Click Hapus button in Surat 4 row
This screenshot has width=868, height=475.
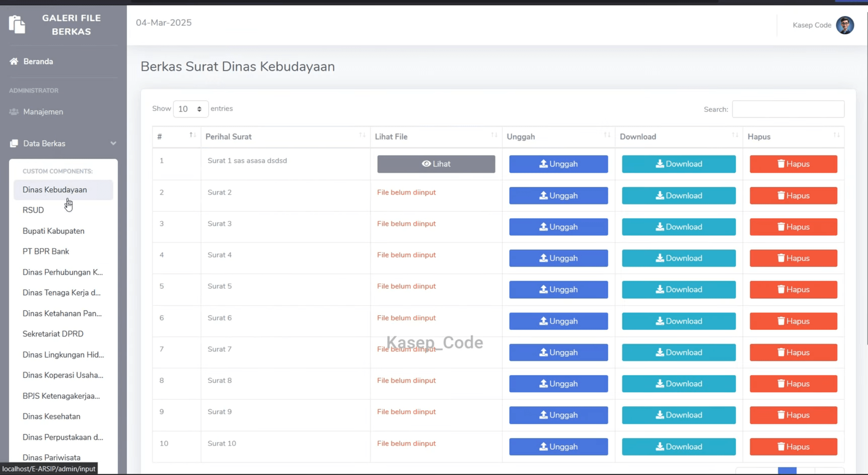click(793, 258)
